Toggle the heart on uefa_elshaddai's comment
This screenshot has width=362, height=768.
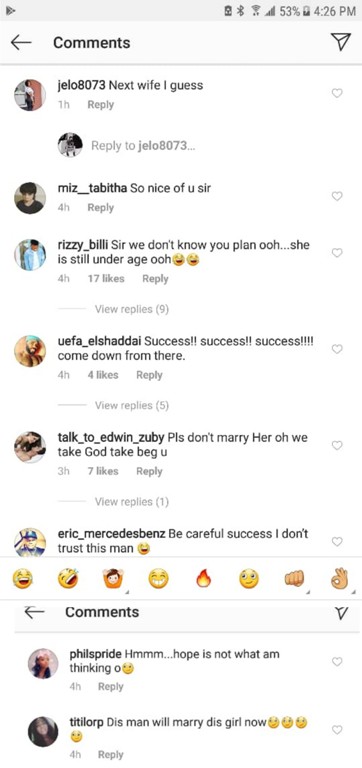pos(337,349)
